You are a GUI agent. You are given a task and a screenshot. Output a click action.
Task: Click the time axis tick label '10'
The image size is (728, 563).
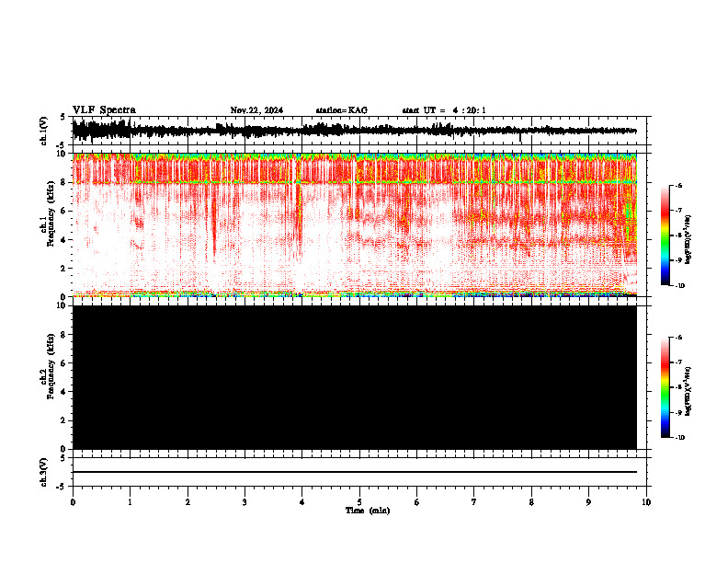646,502
